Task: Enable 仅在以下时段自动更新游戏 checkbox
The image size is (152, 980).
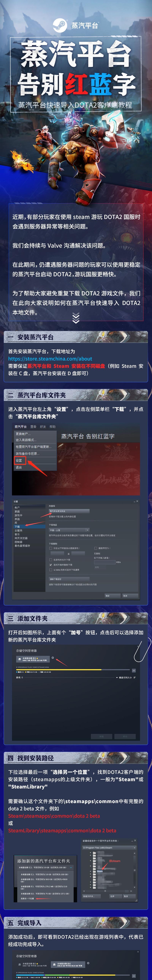Action: (51, 548)
